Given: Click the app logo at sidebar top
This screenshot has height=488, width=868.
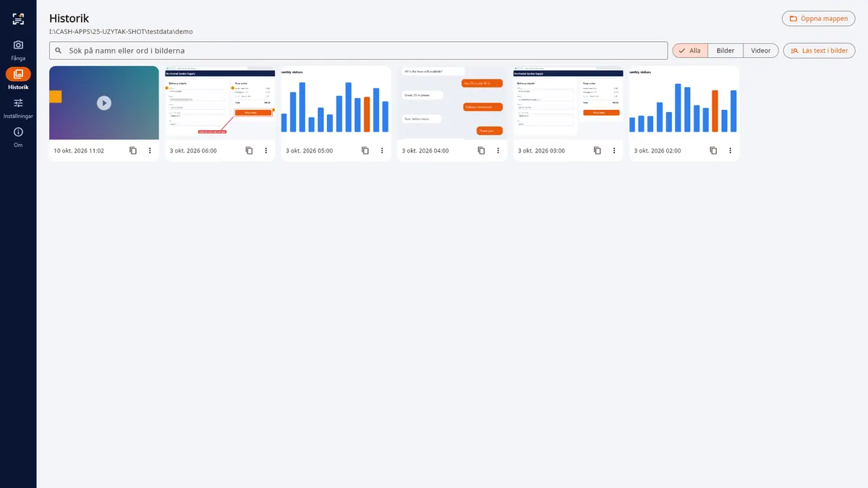Looking at the screenshot, I should 18,19.
